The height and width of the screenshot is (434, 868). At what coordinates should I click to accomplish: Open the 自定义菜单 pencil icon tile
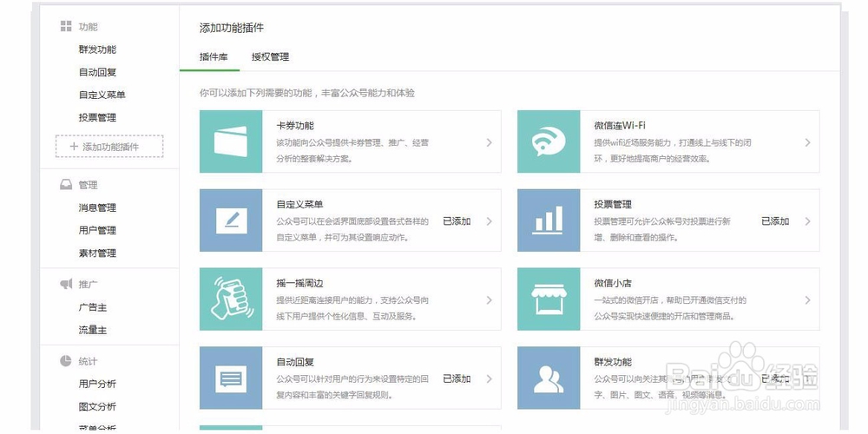(x=231, y=220)
